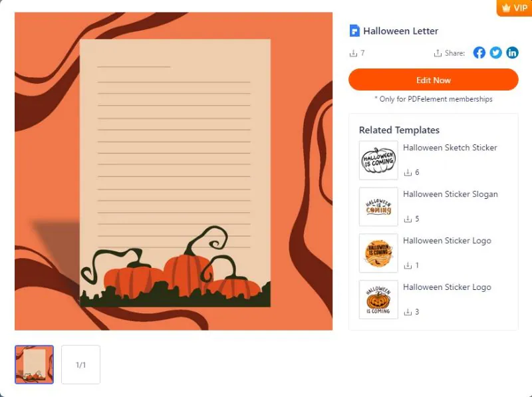Click the large Halloween Letter preview image

(x=174, y=171)
